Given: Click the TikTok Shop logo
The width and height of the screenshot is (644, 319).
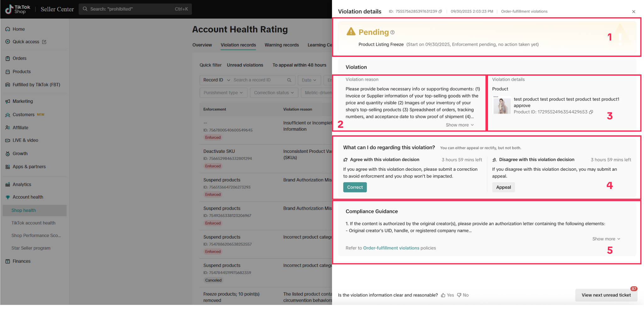Looking at the screenshot, I should [x=18, y=9].
